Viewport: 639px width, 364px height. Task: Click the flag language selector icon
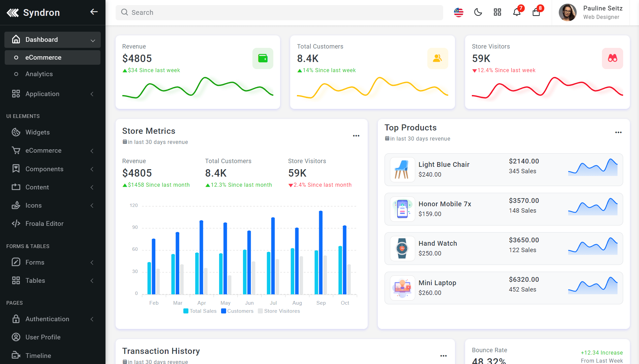pyautogui.click(x=458, y=12)
